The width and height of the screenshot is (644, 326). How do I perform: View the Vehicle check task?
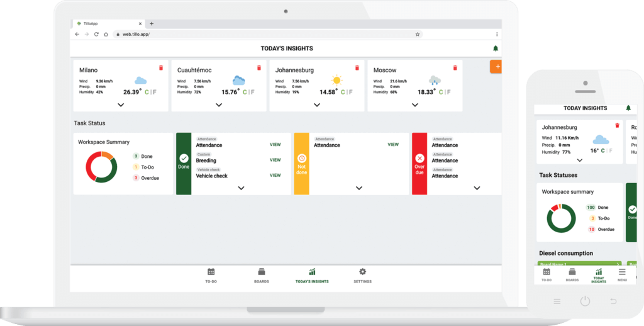coord(275,176)
